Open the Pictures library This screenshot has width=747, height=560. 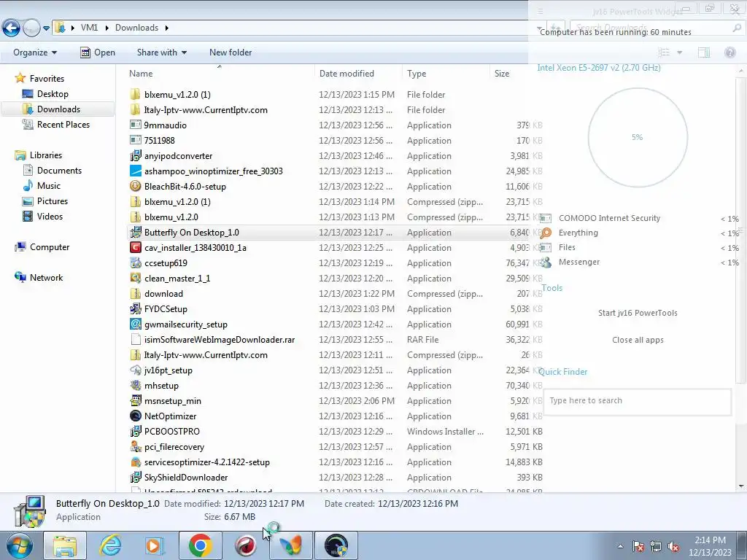pyautogui.click(x=53, y=201)
